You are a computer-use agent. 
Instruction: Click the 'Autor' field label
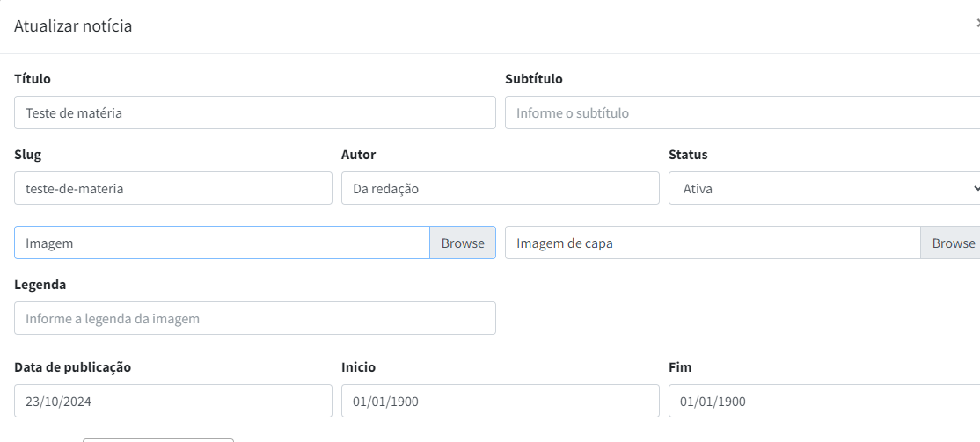tap(358, 155)
